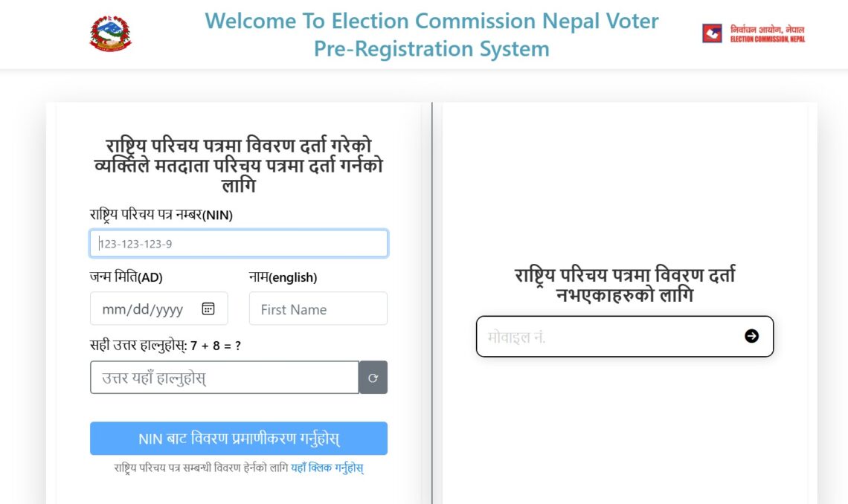
Task: Click the arrow icon to submit mobile number
Action: click(x=752, y=336)
